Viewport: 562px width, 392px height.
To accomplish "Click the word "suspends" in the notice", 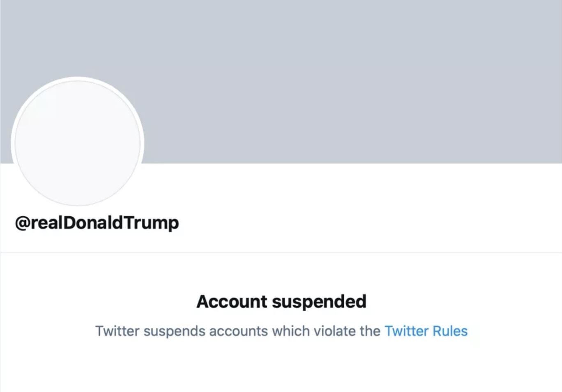I will (x=174, y=331).
